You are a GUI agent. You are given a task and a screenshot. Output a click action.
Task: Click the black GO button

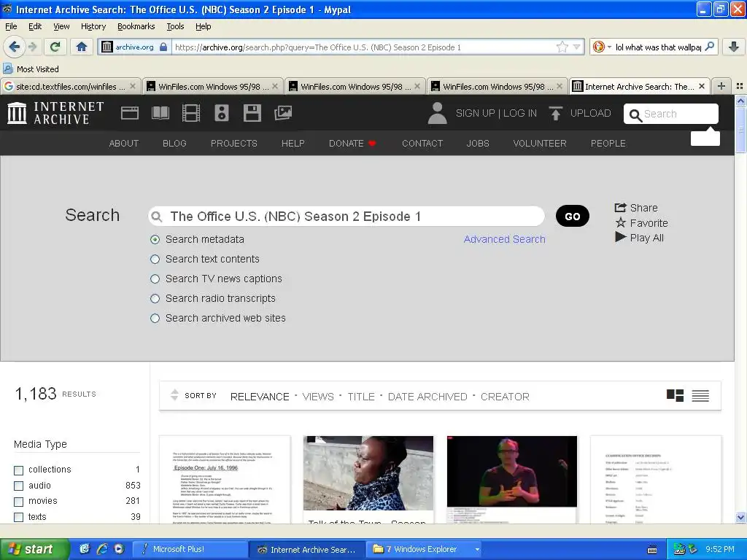pyautogui.click(x=573, y=216)
